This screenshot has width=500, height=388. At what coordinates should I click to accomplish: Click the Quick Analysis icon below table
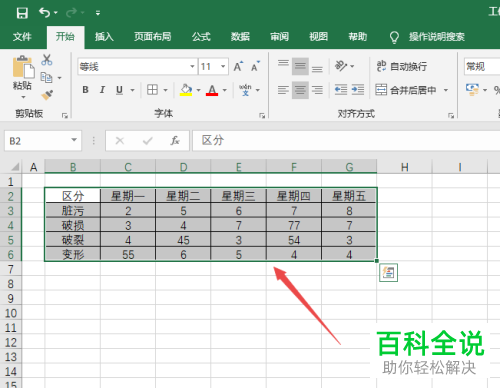tap(389, 273)
